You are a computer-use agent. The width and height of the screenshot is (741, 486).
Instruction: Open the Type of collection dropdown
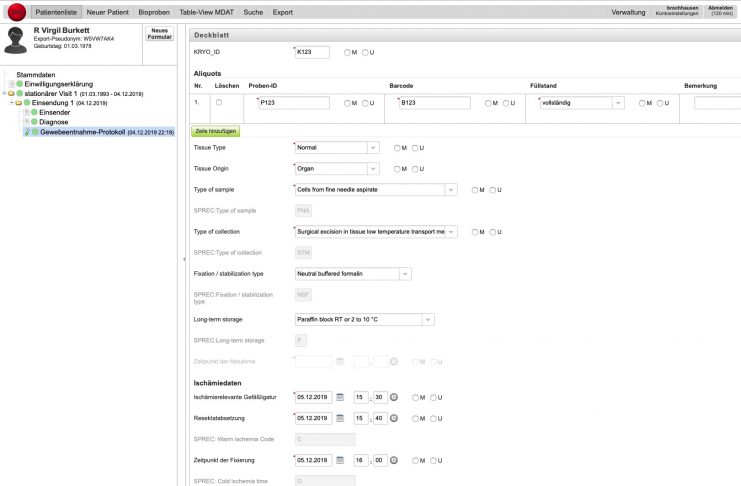[x=451, y=232]
